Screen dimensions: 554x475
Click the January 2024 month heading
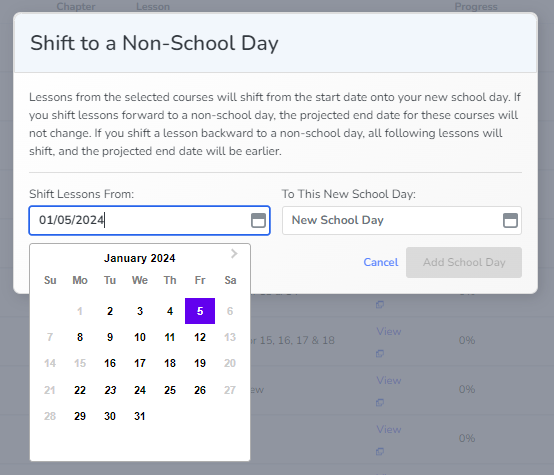140,258
